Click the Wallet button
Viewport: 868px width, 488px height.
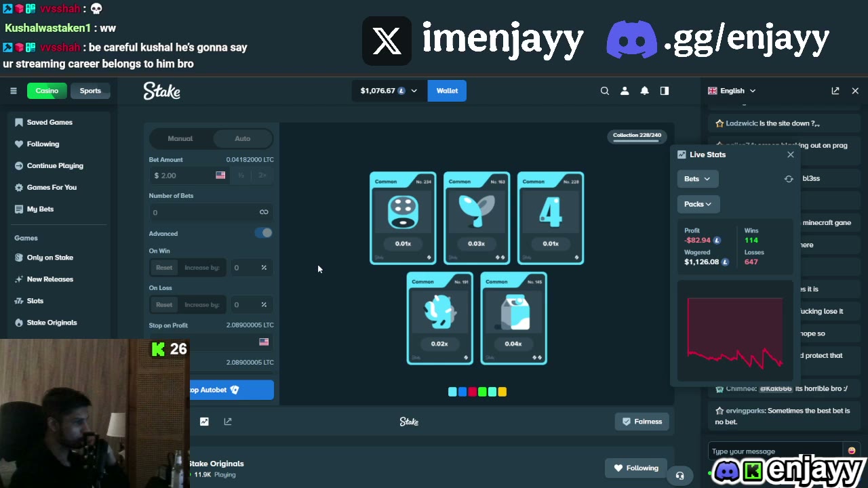447,91
